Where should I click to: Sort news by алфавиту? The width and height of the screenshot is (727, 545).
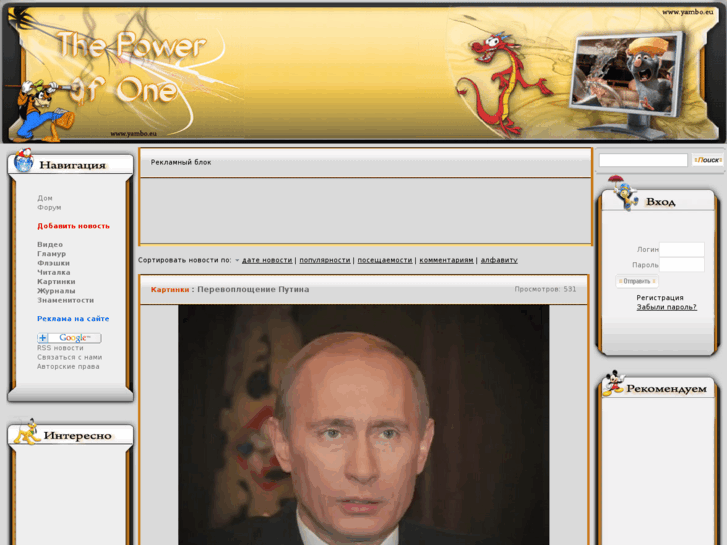[499, 260]
